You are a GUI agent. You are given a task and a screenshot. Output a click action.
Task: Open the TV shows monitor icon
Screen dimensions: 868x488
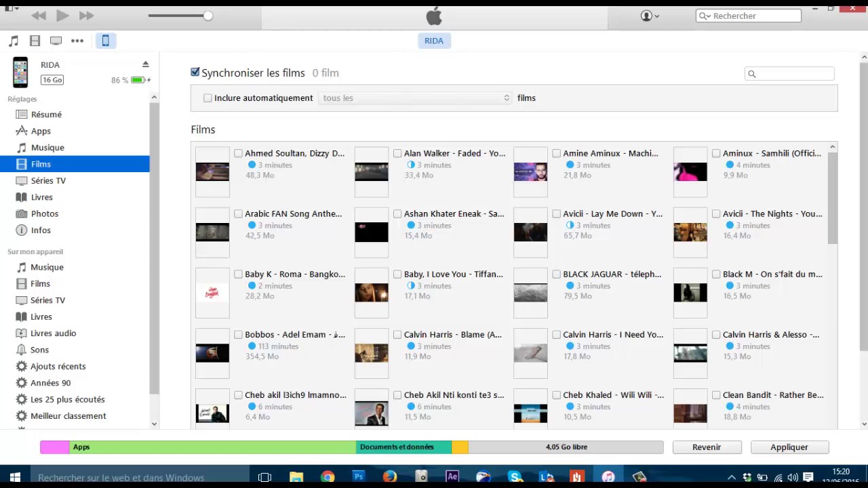pyautogui.click(x=56, y=41)
